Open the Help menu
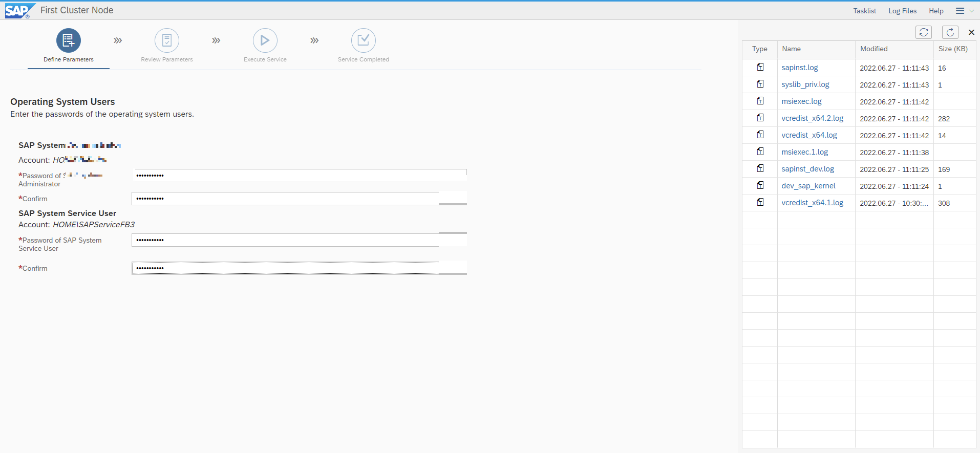 pos(936,11)
